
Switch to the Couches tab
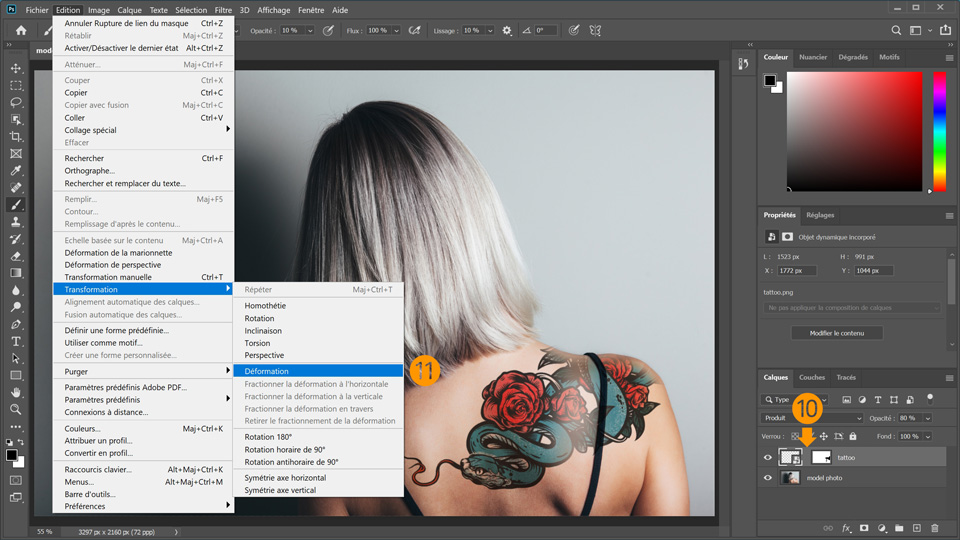tap(812, 377)
